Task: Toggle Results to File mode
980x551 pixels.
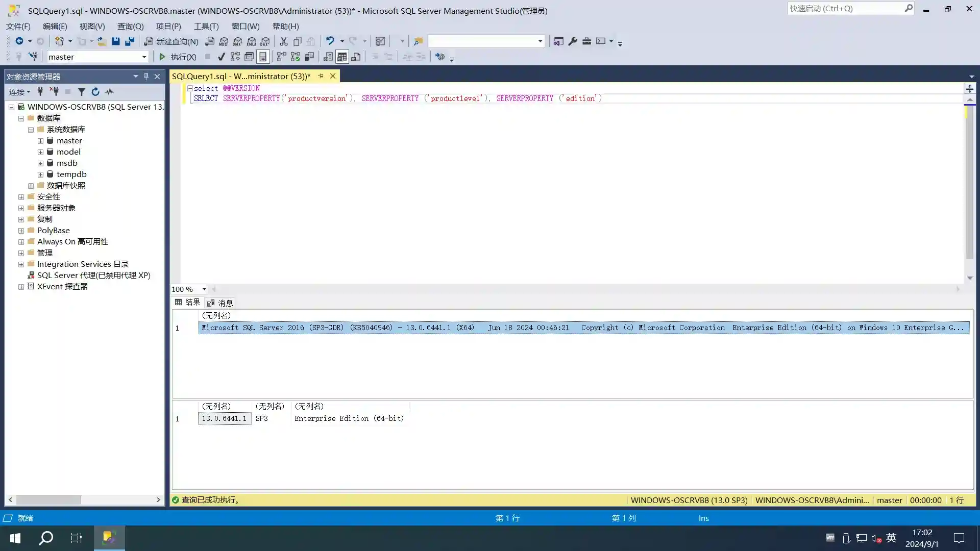Action: [356, 57]
